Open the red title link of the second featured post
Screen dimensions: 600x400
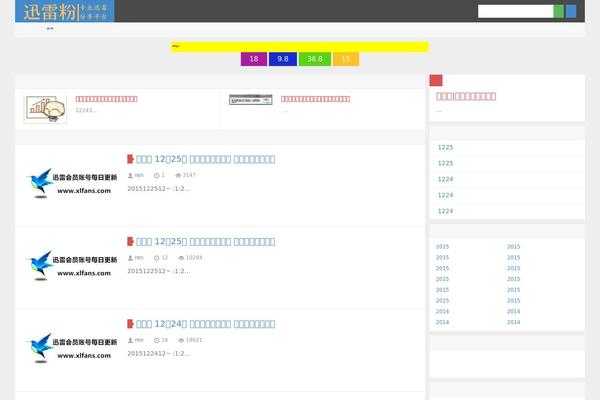(315, 99)
